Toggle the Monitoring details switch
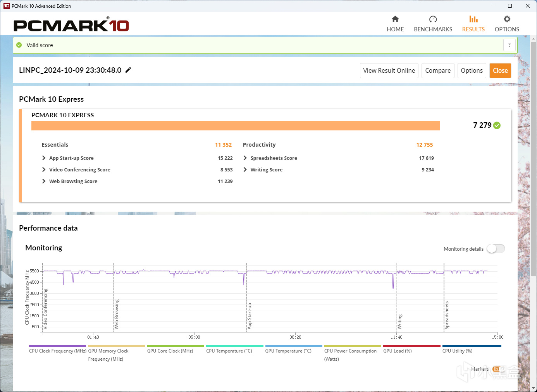 (x=496, y=249)
